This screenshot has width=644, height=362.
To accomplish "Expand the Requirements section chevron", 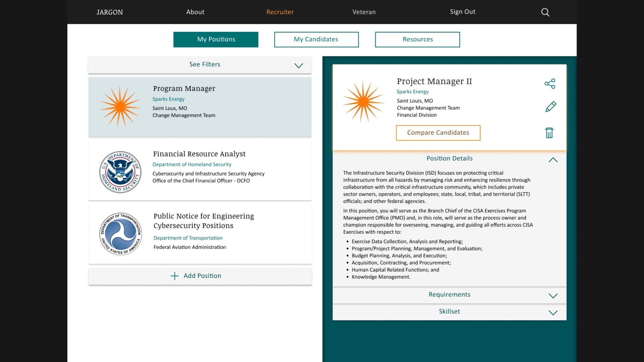I will 553,296.
